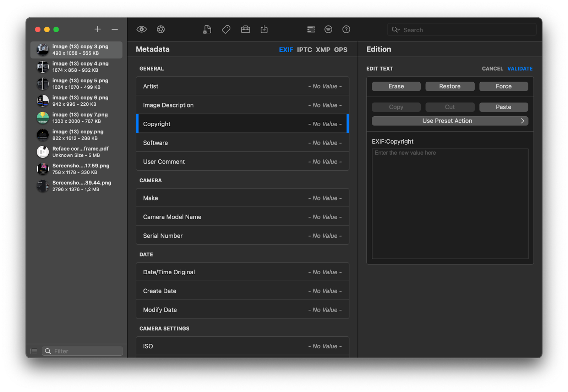Select the Modify Date row
Screen dimensions: 568x392
coord(242,310)
